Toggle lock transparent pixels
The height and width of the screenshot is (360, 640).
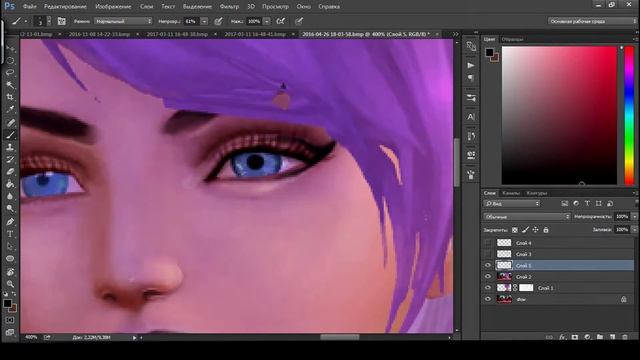coord(515,230)
